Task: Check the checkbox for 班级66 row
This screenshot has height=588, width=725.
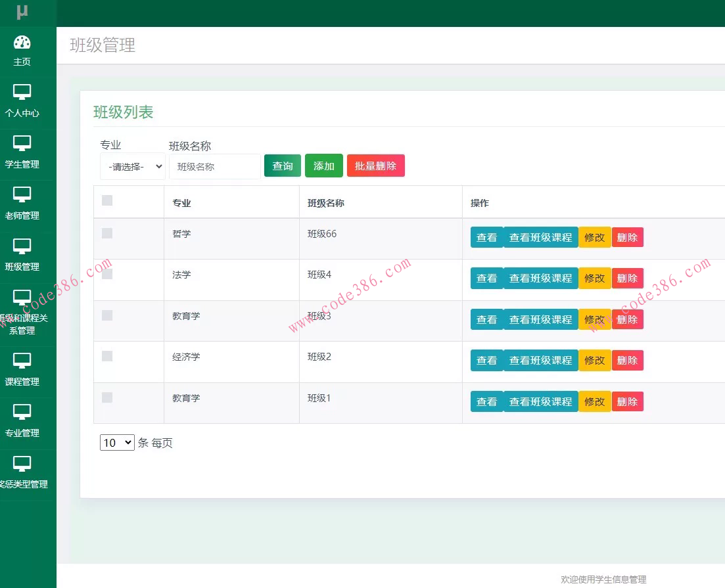Action: [x=107, y=233]
